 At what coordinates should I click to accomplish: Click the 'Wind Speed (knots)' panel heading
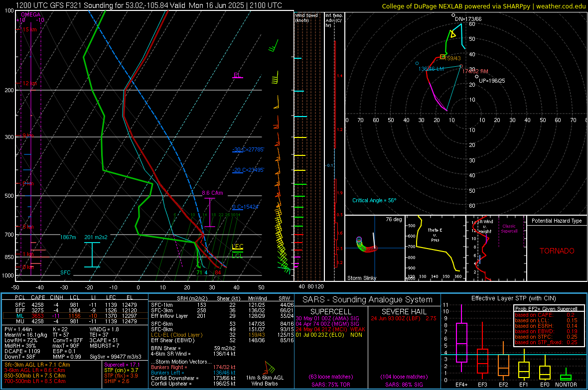tap(306, 17)
